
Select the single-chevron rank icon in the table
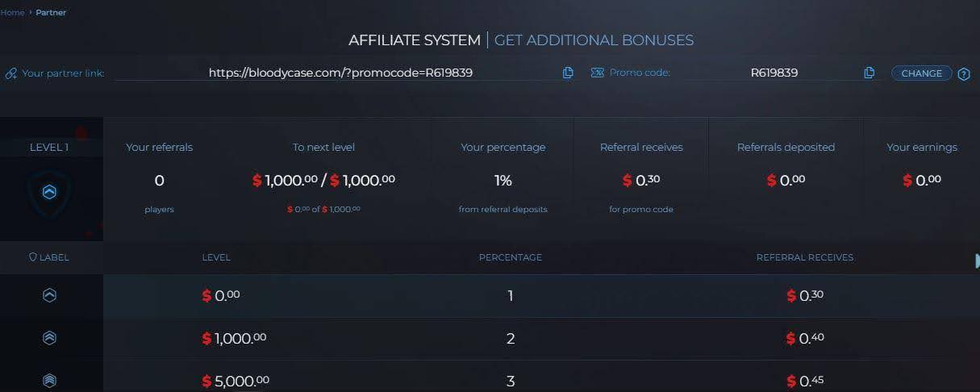[50, 296]
